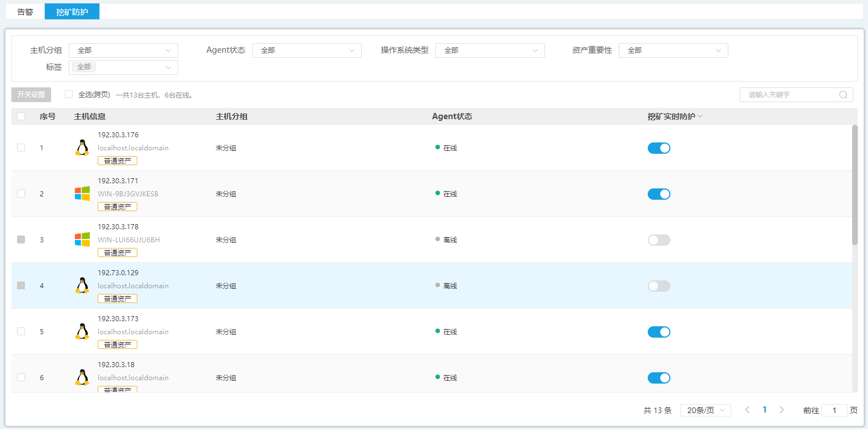The height and width of the screenshot is (429, 868).
Task: Turn off mining protection for host 192.30.3.173
Action: point(659,332)
